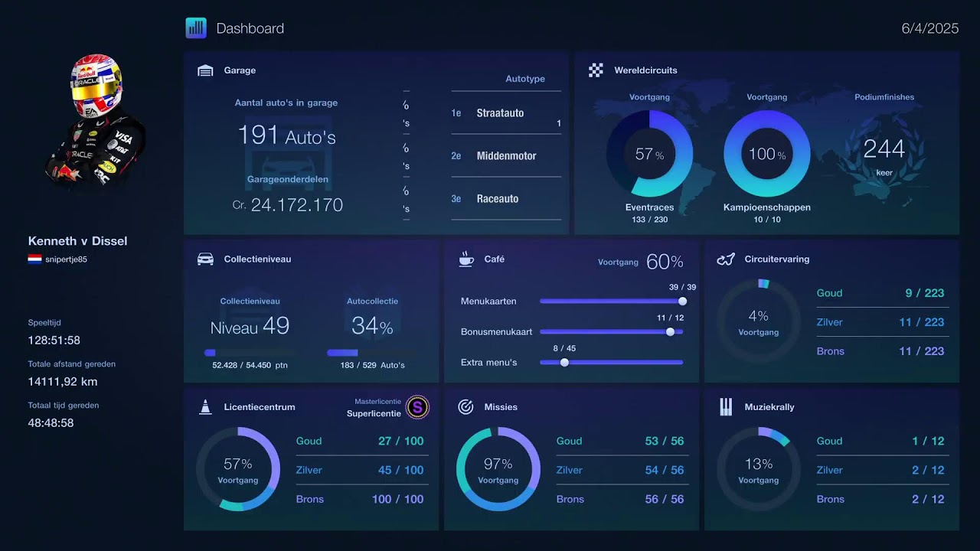The height and width of the screenshot is (551, 980).
Task: Click the Cr. 24.172.170 value
Action: pyautogui.click(x=288, y=205)
